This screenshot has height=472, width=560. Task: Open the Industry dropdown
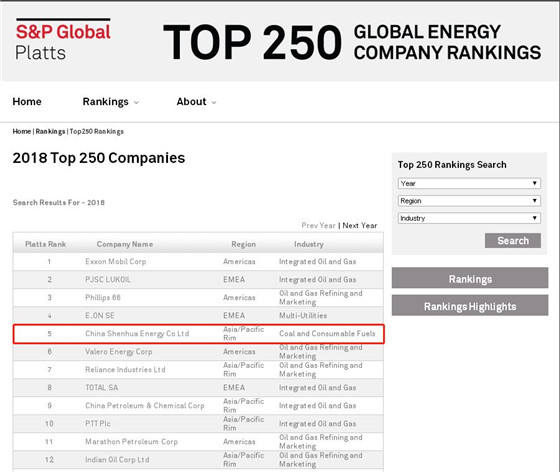tap(469, 218)
